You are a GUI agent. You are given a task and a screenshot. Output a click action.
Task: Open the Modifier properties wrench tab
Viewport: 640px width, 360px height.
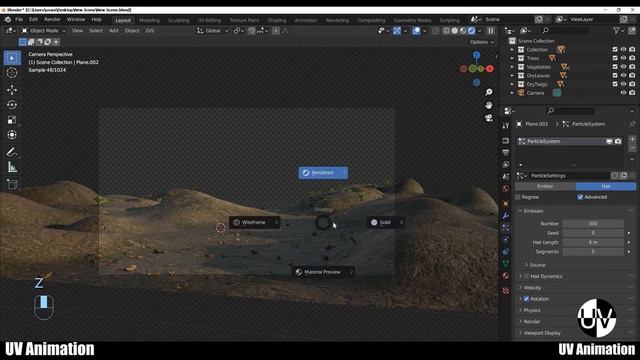(x=506, y=216)
